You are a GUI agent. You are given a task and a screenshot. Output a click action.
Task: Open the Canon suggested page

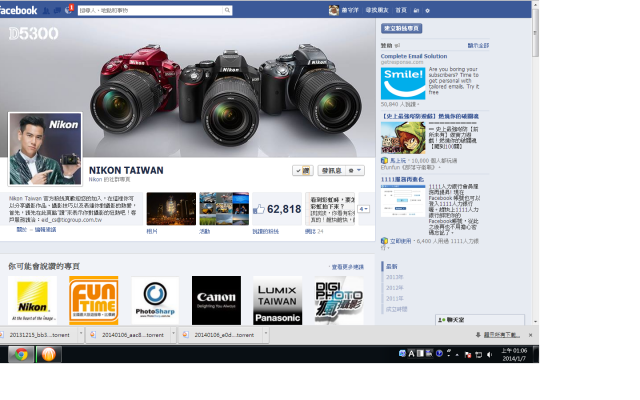pos(216,300)
